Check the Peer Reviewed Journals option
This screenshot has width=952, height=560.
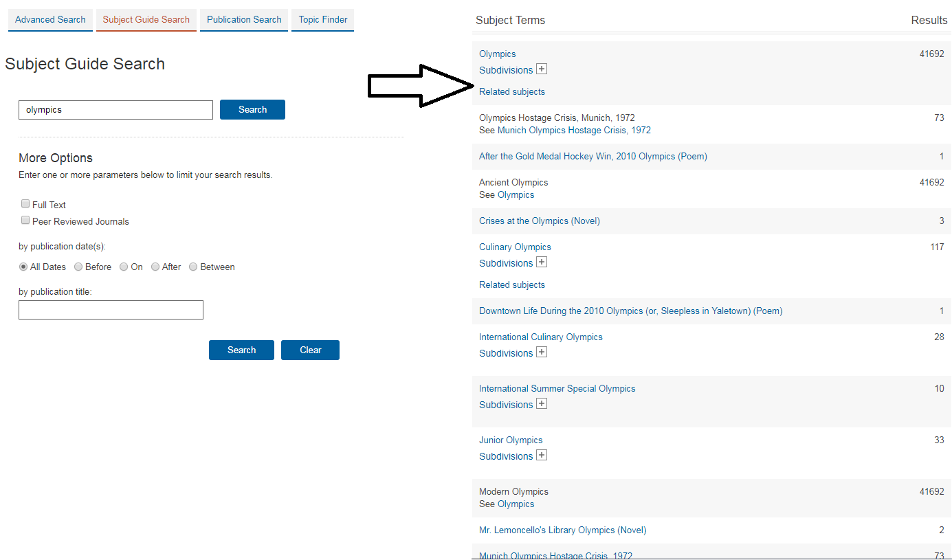coord(25,221)
